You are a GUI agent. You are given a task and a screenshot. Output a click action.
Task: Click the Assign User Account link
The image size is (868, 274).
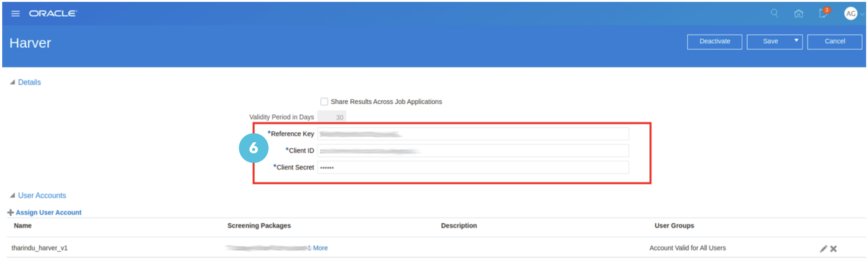49,213
